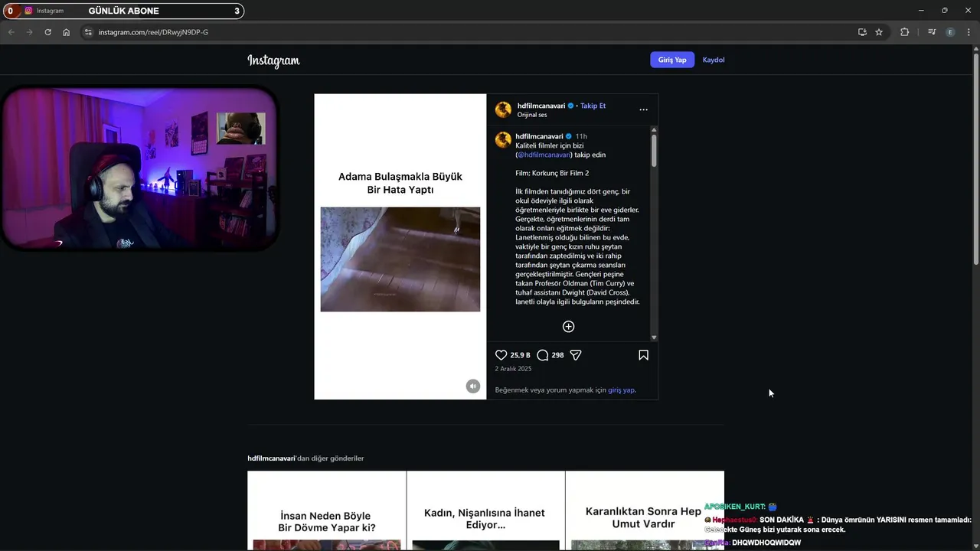Toggle reel sound speaker button
This screenshot has width=980, height=551.
point(473,386)
